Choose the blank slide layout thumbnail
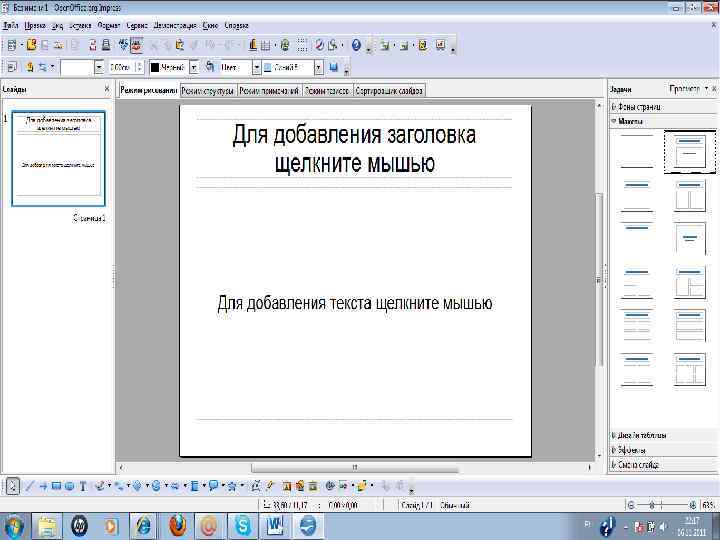Viewport: 720px width, 540px height. point(637,152)
